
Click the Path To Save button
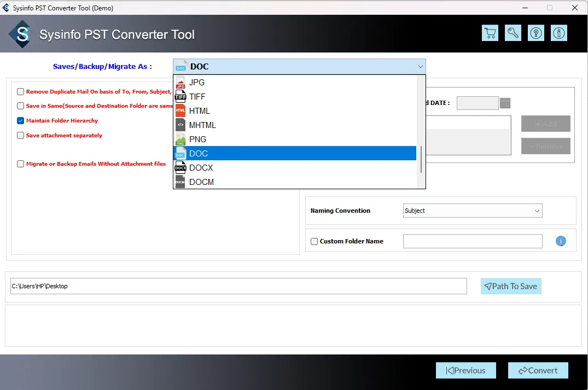tap(511, 286)
